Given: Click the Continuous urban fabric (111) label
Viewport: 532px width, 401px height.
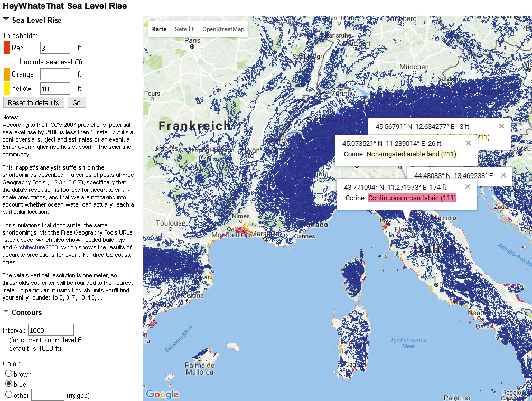Looking at the screenshot, I should (x=412, y=198).
